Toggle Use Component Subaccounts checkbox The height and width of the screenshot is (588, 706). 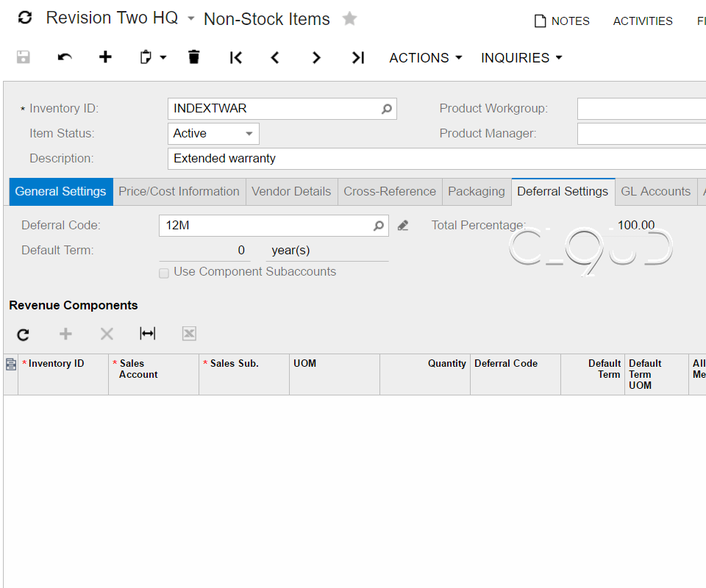coord(164,272)
